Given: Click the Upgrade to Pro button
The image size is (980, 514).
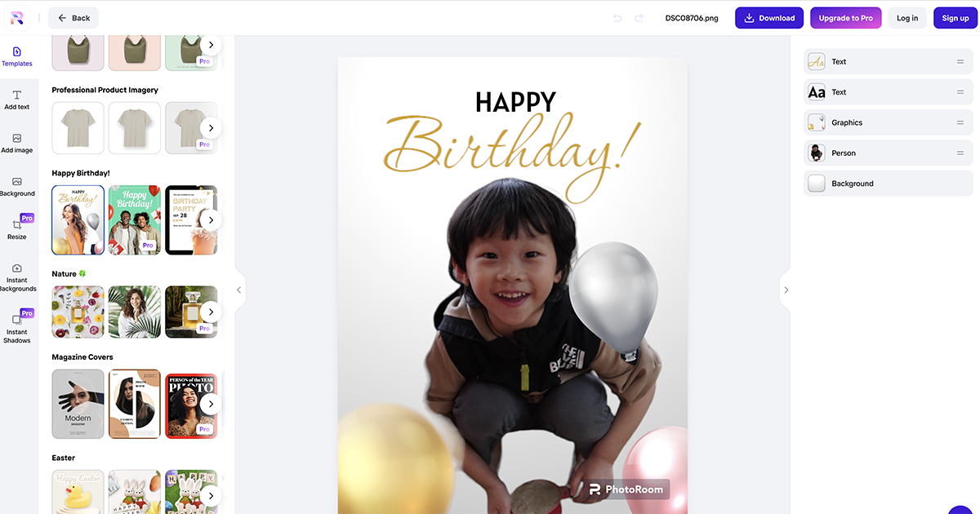Looking at the screenshot, I should 845,18.
